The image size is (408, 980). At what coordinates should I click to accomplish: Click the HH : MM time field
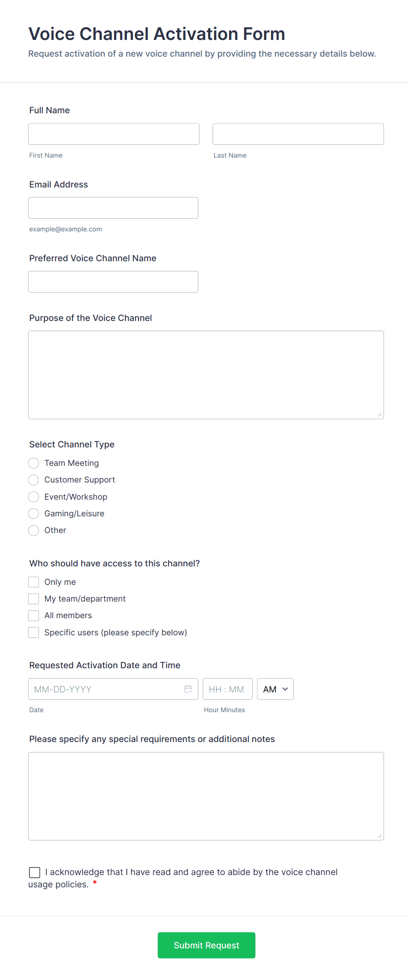point(227,689)
